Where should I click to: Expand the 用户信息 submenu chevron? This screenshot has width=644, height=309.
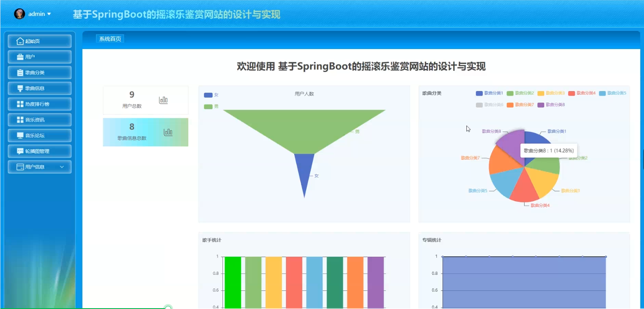[x=62, y=167]
